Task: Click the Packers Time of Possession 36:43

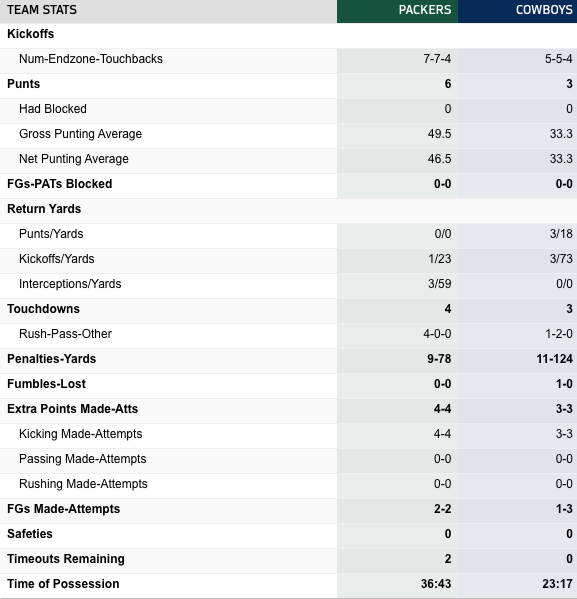Action: tap(436, 584)
